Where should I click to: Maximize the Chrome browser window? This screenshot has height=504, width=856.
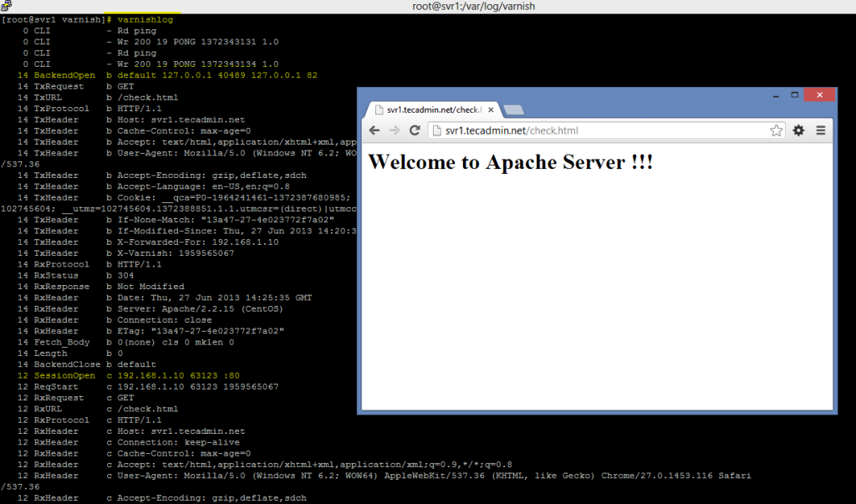[794, 94]
